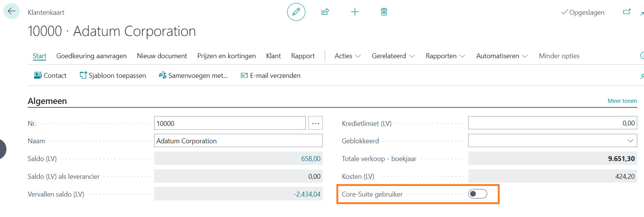Click the Contact action

(x=50, y=76)
